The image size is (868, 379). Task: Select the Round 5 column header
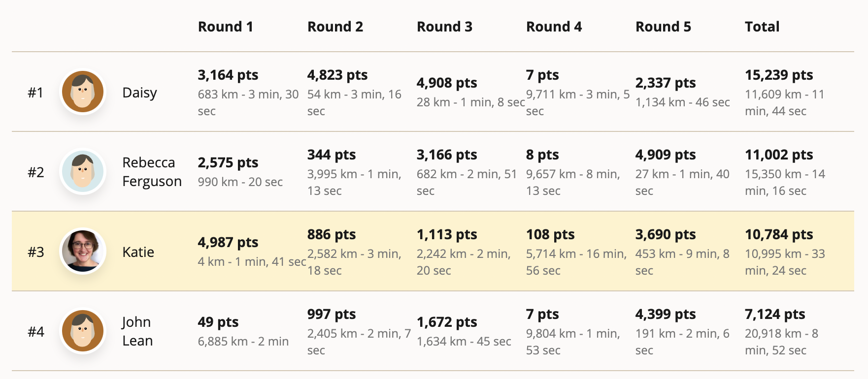pos(663,27)
